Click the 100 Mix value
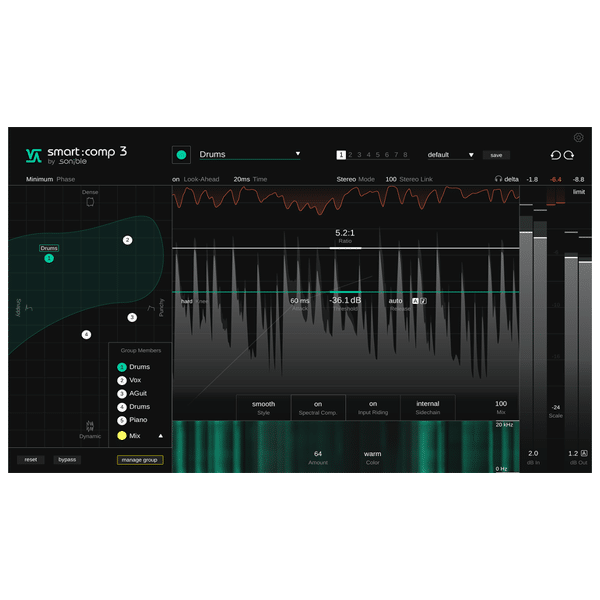 point(501,404)
